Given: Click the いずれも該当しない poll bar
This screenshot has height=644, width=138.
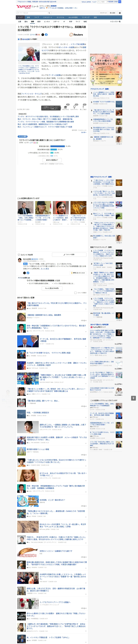Looking at the screenshot, I should tap(52, 153).
